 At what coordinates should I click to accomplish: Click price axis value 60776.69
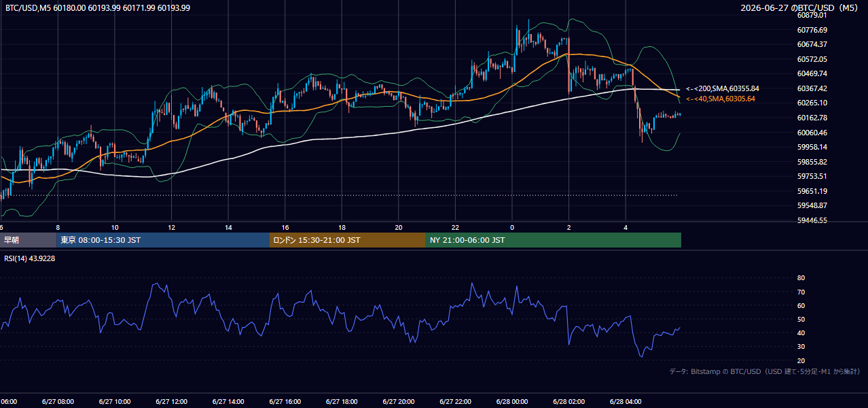812,30
